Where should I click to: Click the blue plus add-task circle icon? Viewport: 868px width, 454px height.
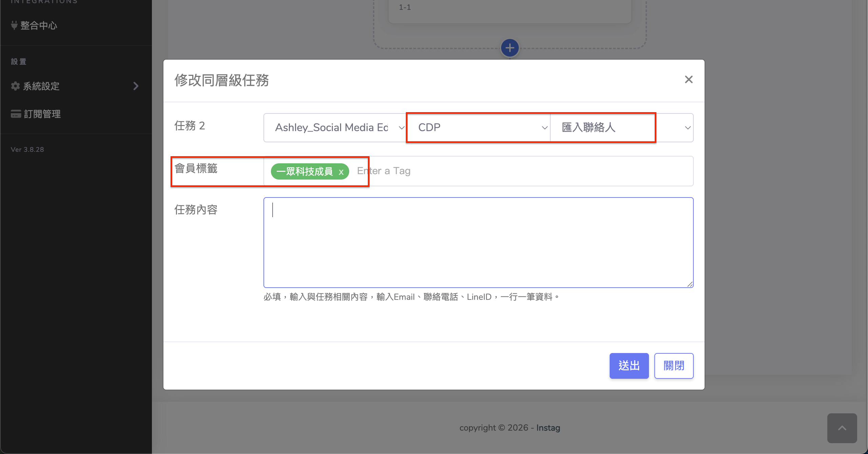pyautogui.click(x=510, y=48)
